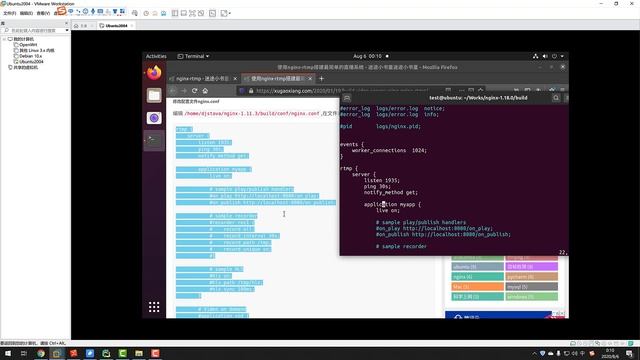This screenshot has height=360, width=640.
Task: Open a new Firefox tab with plus
Action: click(x=321, y=78)
